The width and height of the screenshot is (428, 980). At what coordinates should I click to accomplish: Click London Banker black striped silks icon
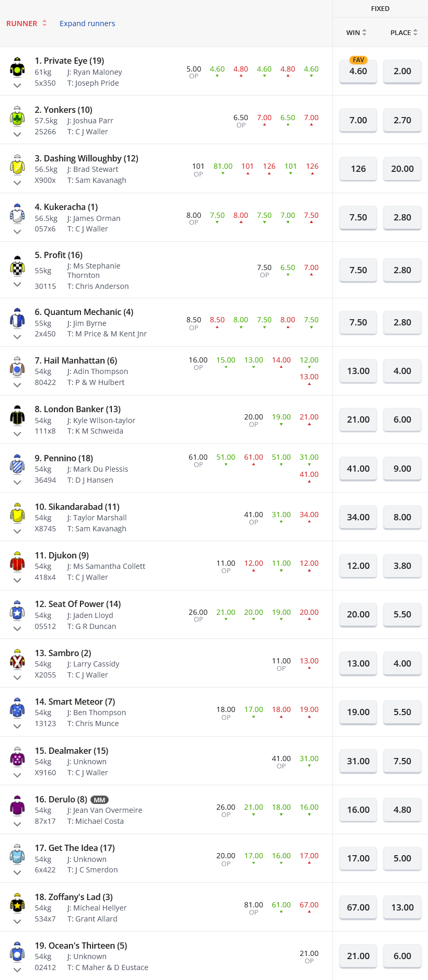(17, 415)
